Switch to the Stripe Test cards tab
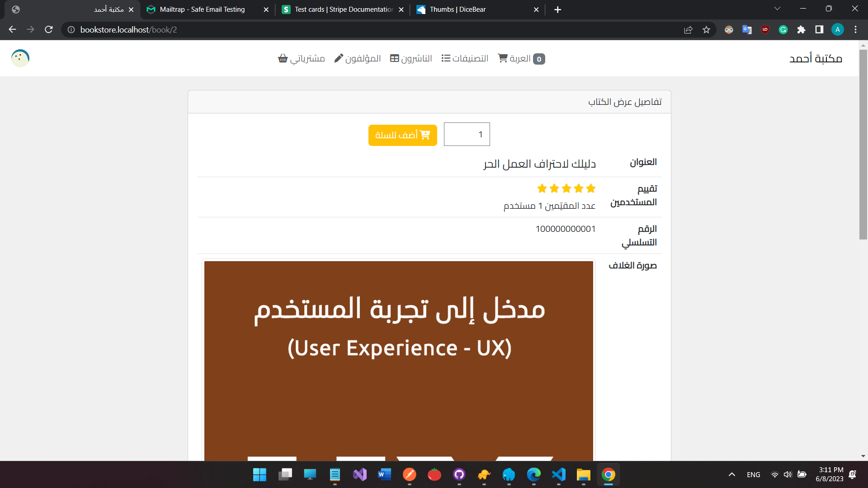The image size is (868, 488). point(339,9)
